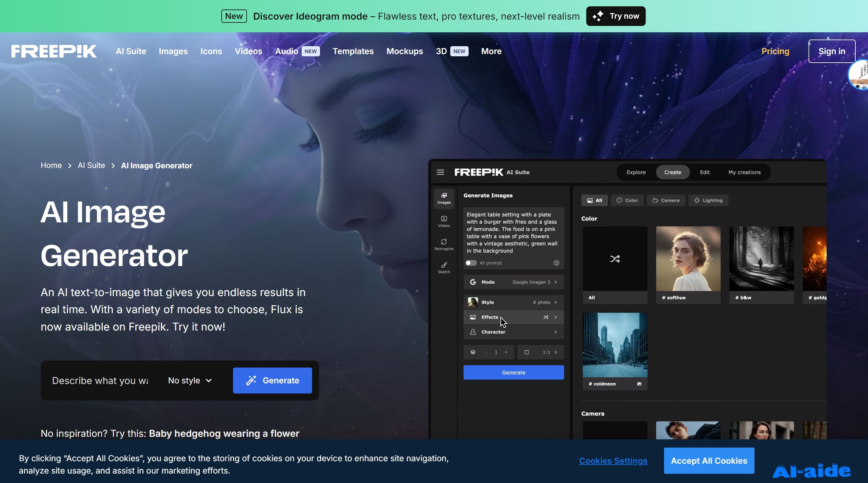Screen dimensions: 868x483
Task: Open the Sketch sidebar tool
Action: pyautogui.click(x=444, y=268)
